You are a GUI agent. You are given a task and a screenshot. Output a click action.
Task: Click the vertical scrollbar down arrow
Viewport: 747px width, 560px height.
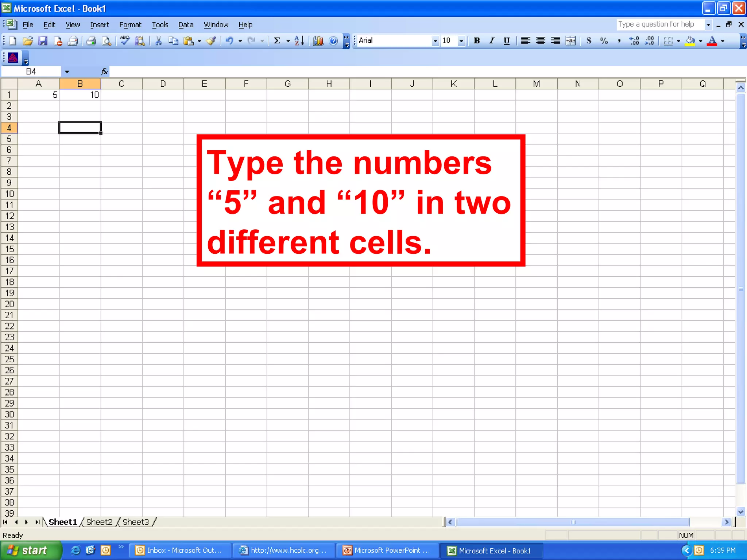(740, 511)
